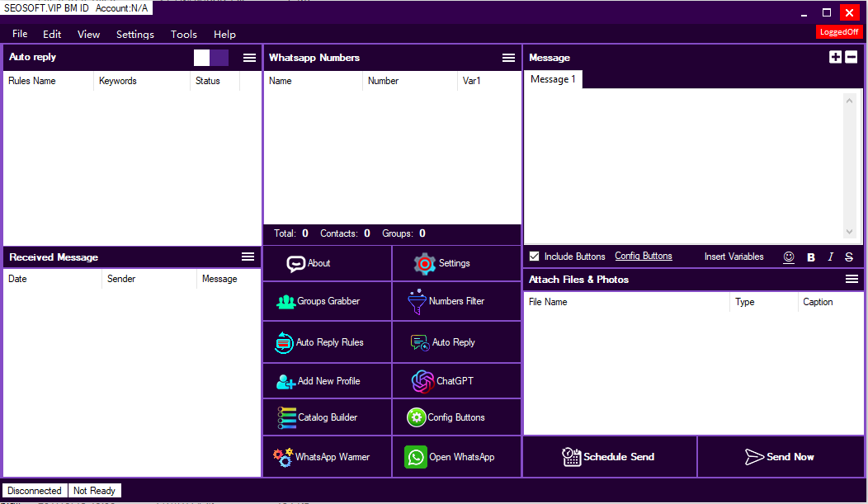Viewport: 868px width, 504px height.
Task: Apply strikethrough formatting to message
Action: pos(849,257)
